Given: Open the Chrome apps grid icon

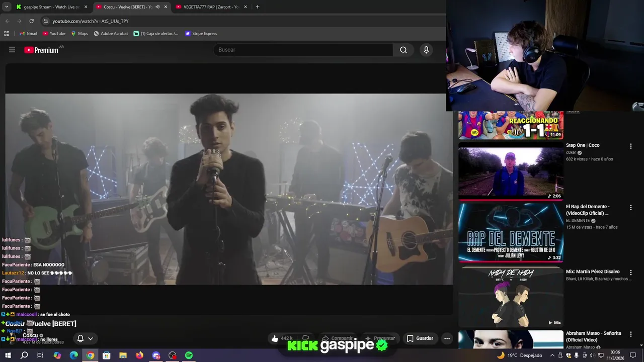Looking at the screenshot, I should 7,34.
